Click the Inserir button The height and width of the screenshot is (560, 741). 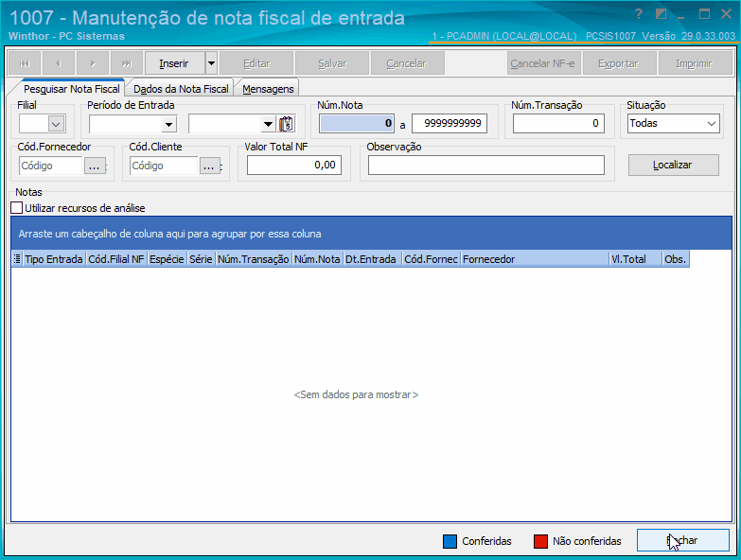[x=174, y=63]
